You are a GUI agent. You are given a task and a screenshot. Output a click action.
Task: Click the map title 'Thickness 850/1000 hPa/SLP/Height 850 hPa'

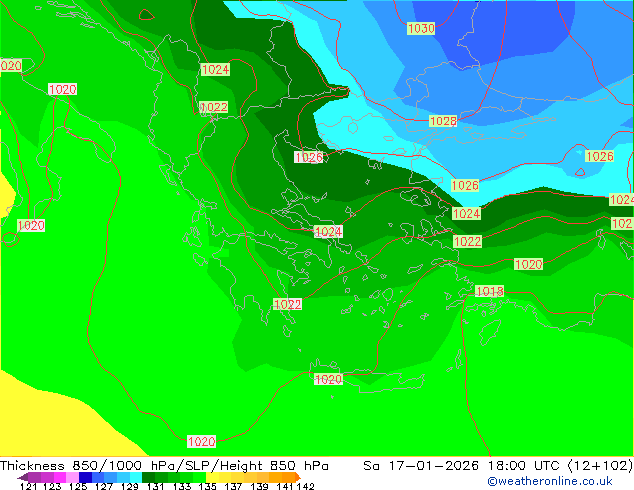(x=164, y=465)
